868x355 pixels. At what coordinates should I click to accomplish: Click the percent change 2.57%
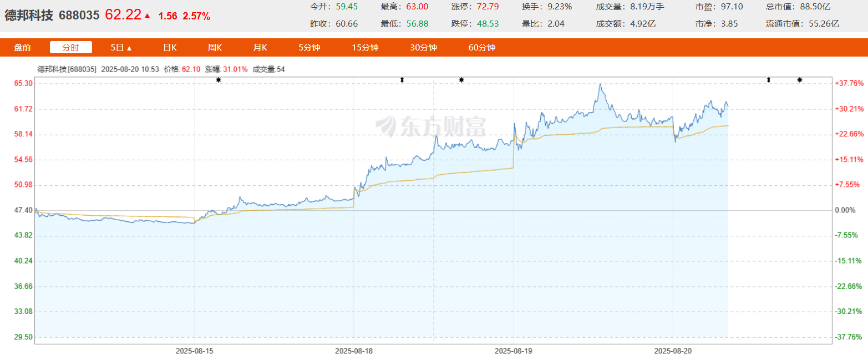[197, 17]
